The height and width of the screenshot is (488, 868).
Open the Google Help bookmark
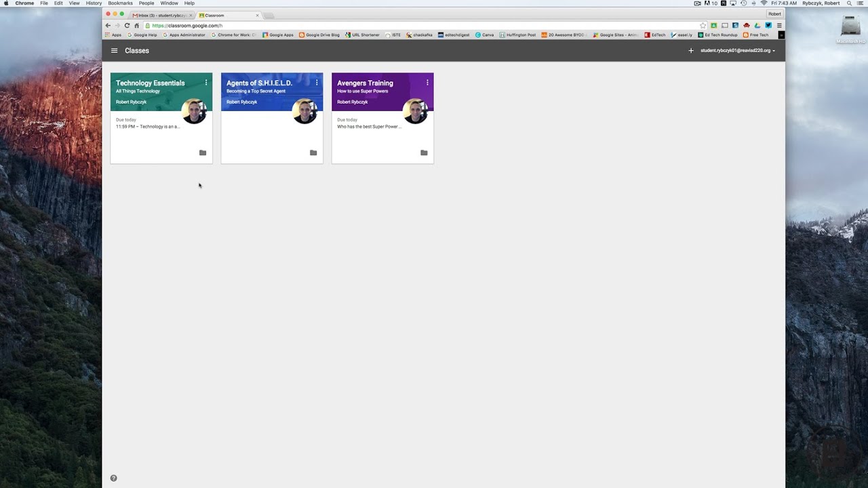(142, 35)
